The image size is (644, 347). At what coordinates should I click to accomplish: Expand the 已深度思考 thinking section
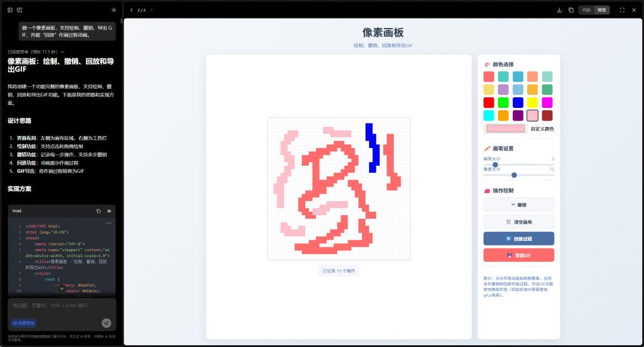[36, 52]
